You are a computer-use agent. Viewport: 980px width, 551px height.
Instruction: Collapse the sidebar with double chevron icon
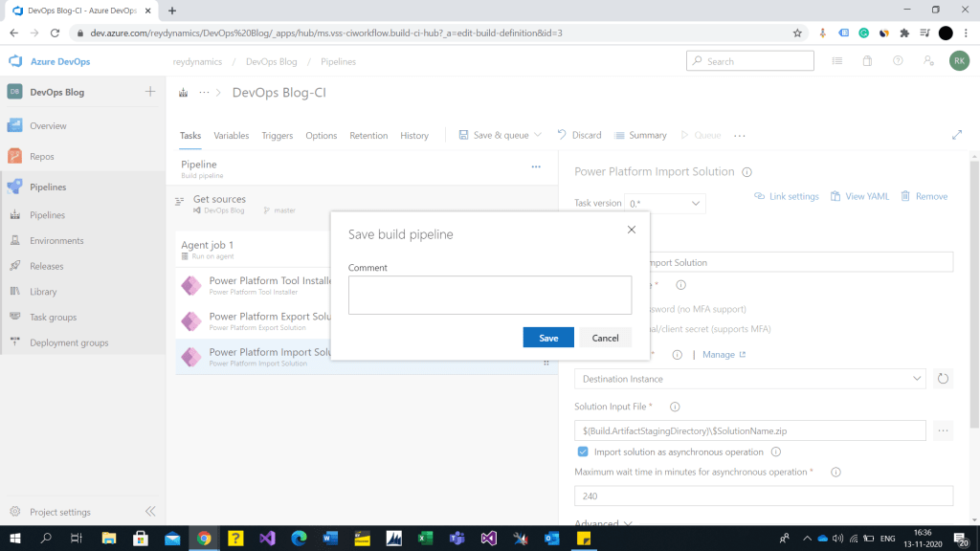tap(150, 512)
